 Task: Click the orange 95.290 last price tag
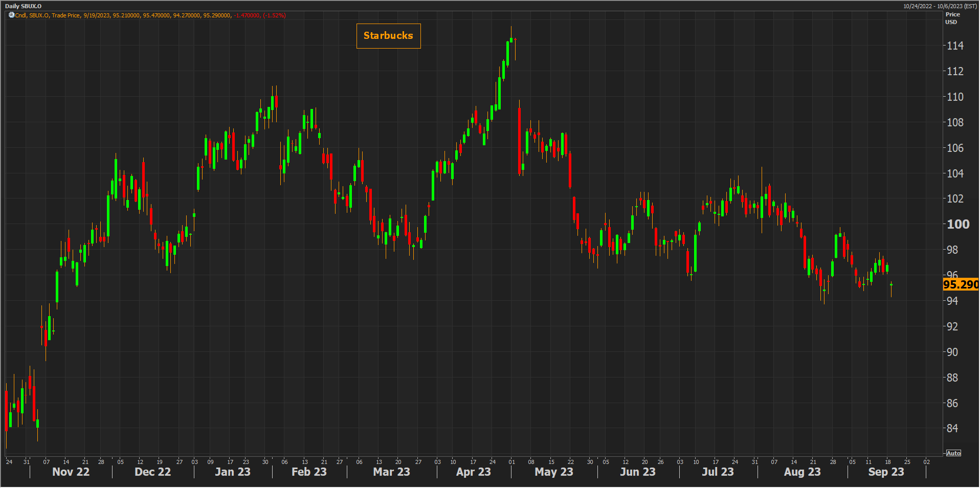click(961, 284)
